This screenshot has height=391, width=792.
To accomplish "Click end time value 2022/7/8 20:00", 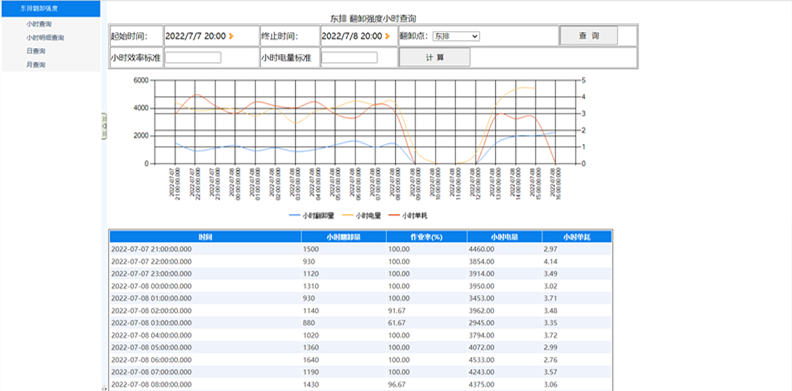I will pos(352,36).
